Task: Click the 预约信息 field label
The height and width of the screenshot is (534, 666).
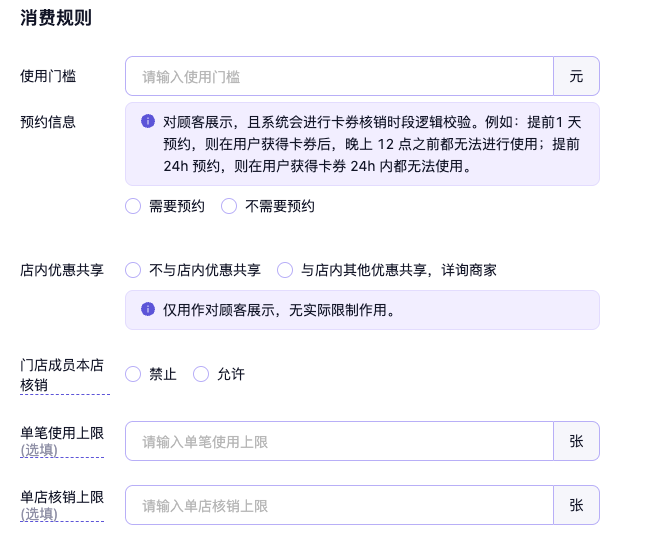Action: pyautogui.click(x=48, y=122)
